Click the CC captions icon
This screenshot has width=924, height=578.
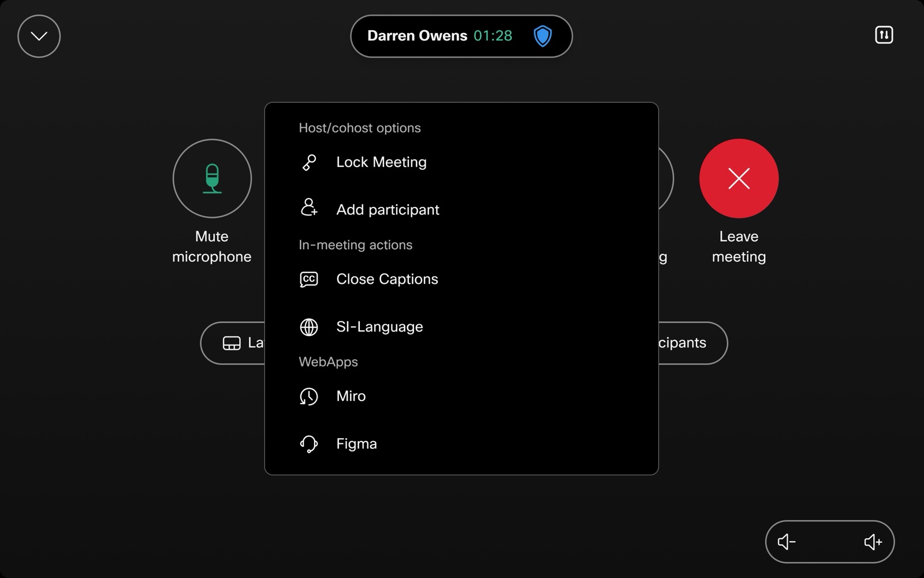tap(309, 280)
